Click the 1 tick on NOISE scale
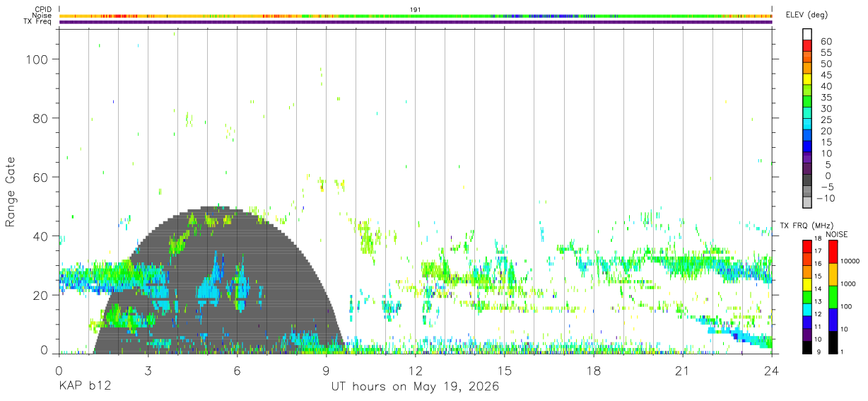 tap(842, 351)
